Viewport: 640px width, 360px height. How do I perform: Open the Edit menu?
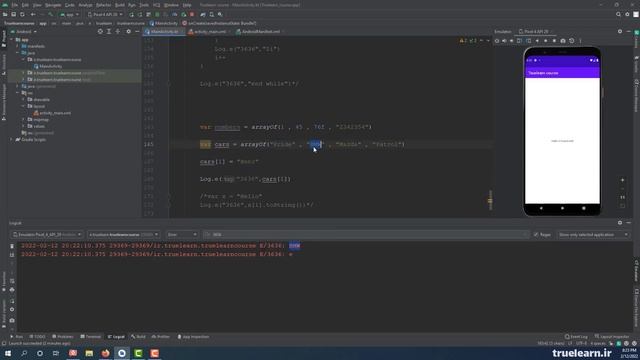[x=25, y=5]
